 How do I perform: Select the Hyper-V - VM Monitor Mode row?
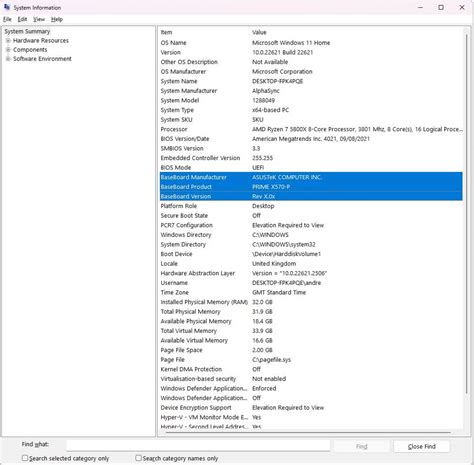click(311, 417)
